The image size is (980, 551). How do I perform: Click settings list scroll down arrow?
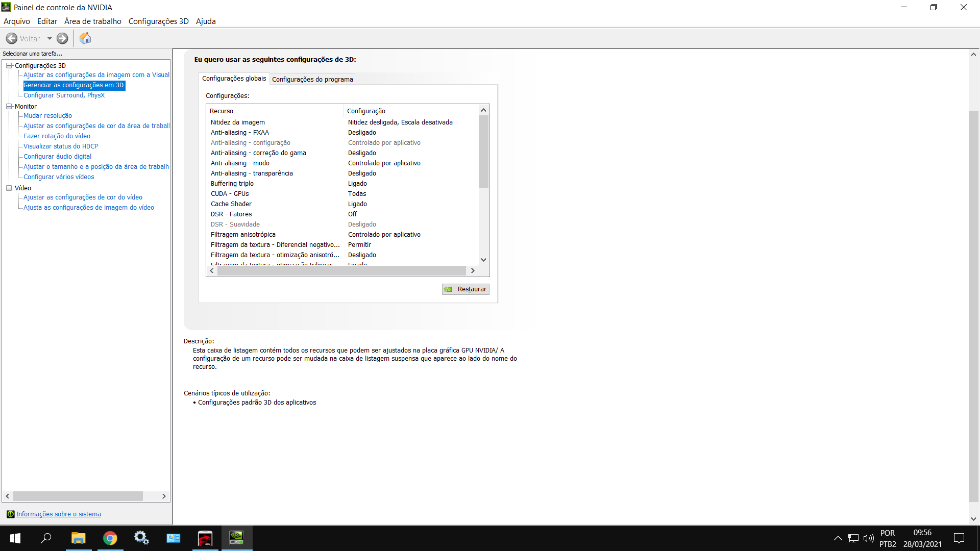coord(483,260)
